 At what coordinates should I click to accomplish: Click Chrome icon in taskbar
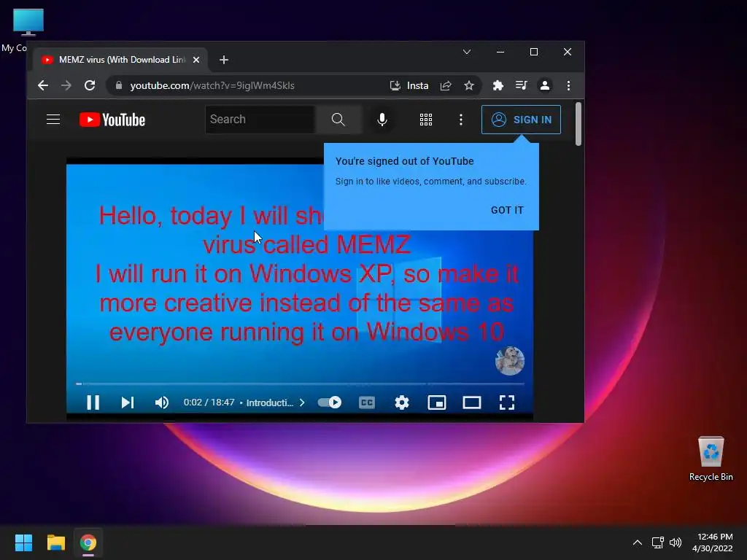88,542
